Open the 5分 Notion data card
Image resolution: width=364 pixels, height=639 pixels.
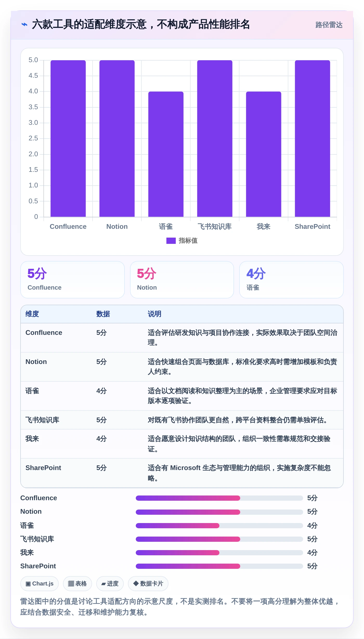pos(182,280)
